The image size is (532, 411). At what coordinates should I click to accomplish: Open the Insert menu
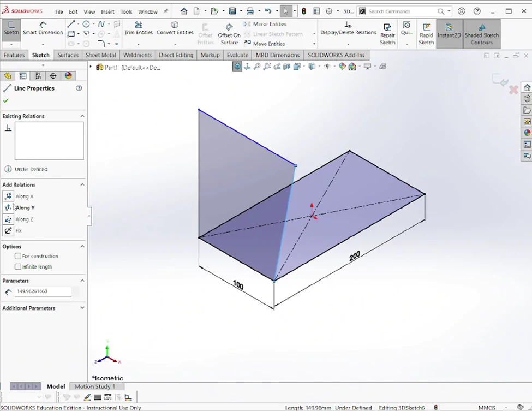pyautogui.click(x=107, y=12)
